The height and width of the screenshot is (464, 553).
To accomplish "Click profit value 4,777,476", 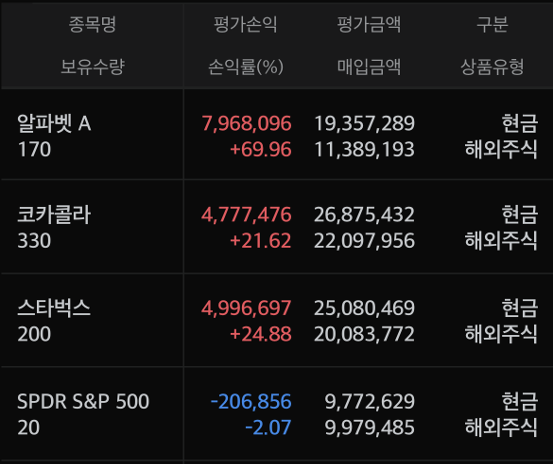I will 247,215.
